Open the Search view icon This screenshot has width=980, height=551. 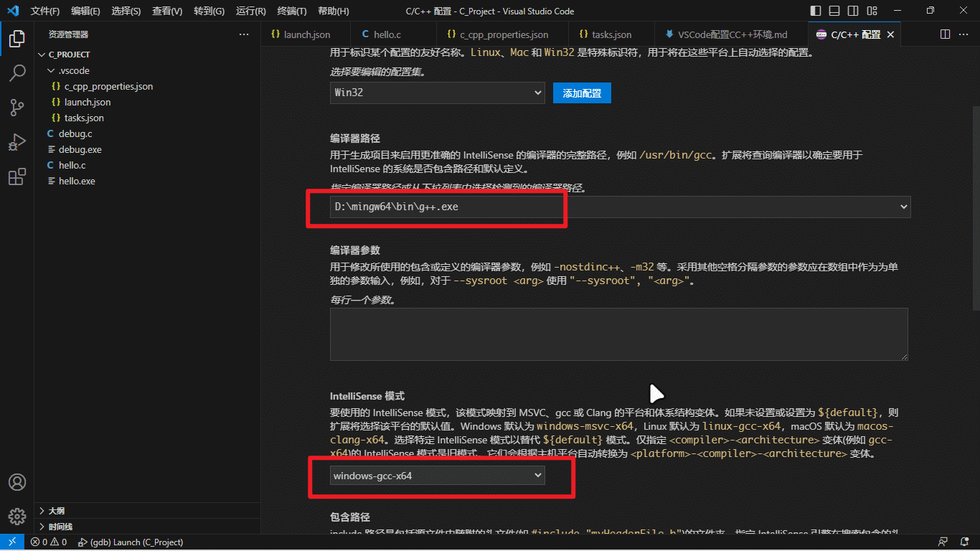(17, 73)
